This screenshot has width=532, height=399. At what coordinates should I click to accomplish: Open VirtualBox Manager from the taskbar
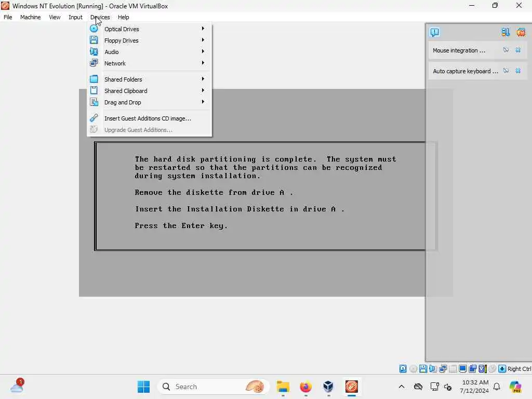coord(328,387)
